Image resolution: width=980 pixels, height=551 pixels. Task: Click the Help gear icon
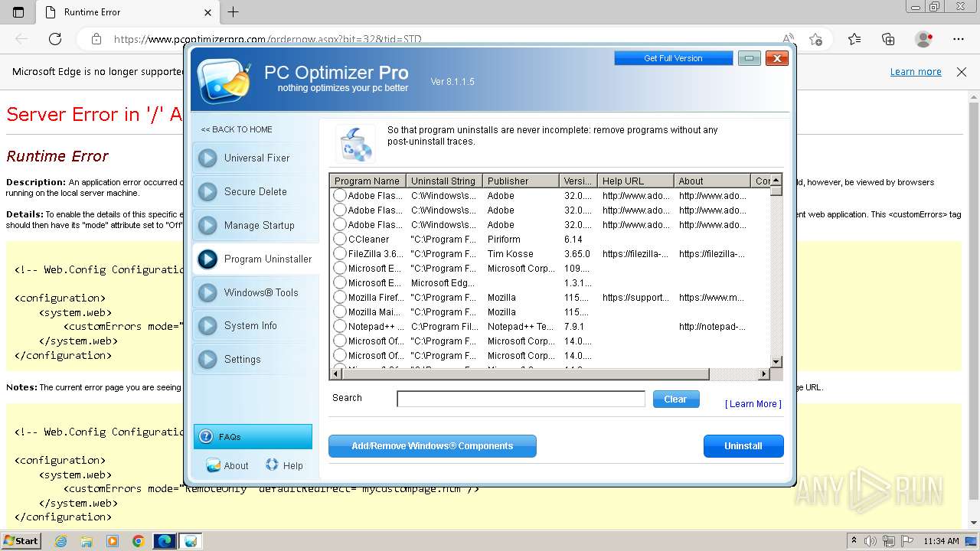pos(272,465)
